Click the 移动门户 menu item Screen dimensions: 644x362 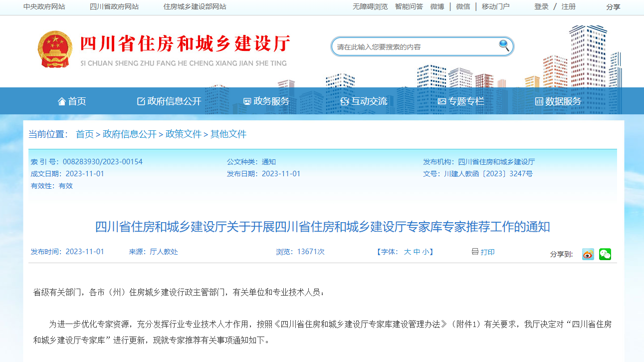point(494,7)
